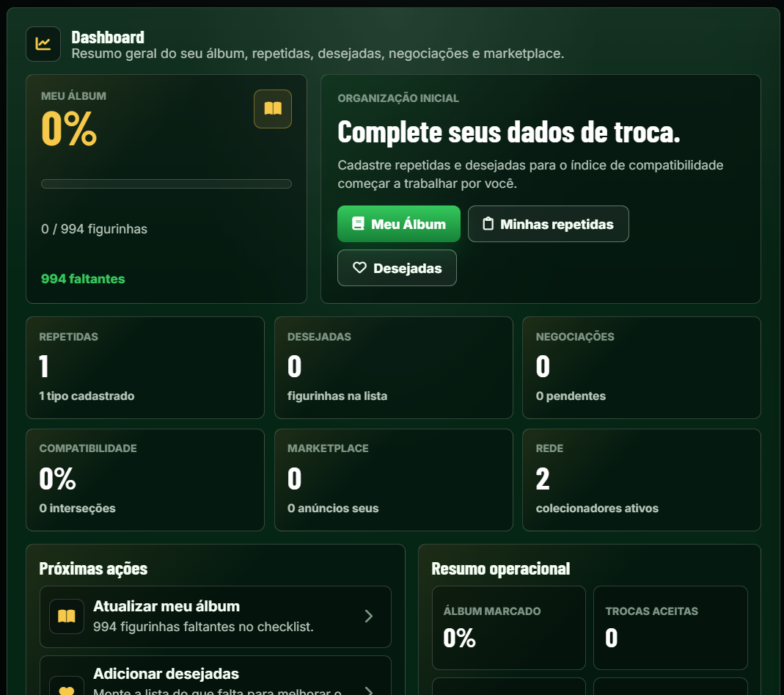The height and width of the screenshot is (695, 784).
Task: Click the Complete seus dados de troca heading
Action: [x=508, y=132]
